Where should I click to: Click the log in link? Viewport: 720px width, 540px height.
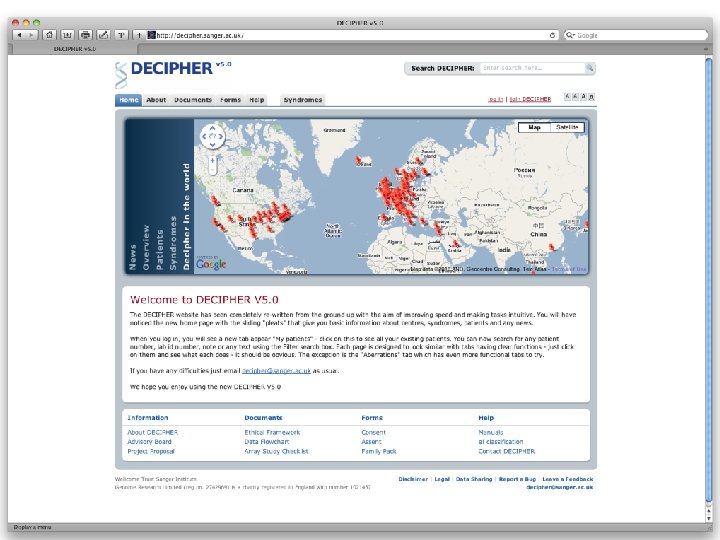coord(495,99)
